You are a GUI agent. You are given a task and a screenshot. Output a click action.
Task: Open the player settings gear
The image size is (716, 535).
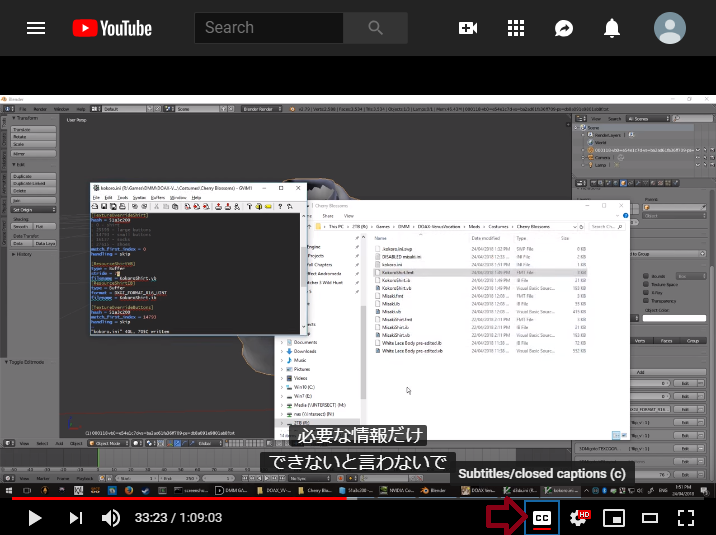click(579, 518)
